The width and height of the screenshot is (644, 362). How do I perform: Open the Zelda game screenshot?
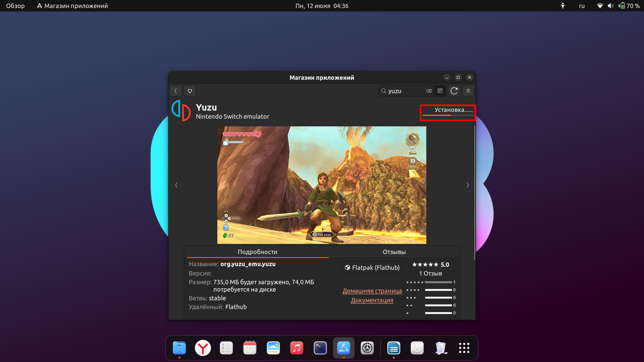[322, 185]
